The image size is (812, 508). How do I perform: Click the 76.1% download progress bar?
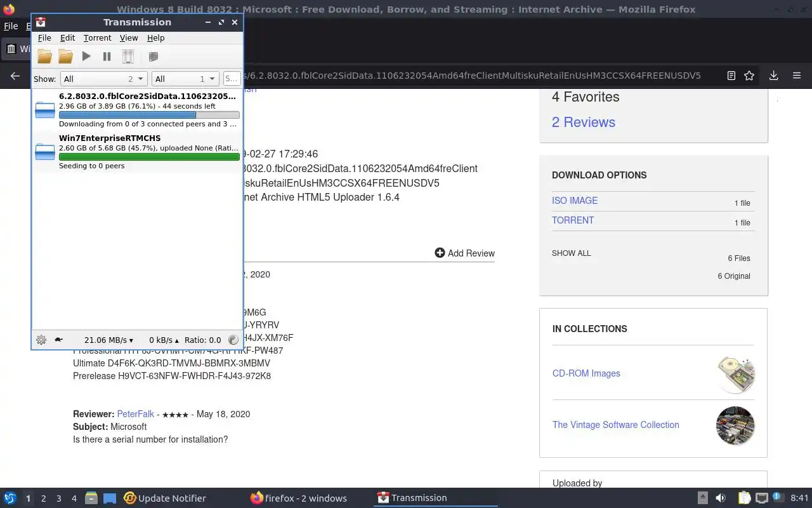tap(149, 115)
